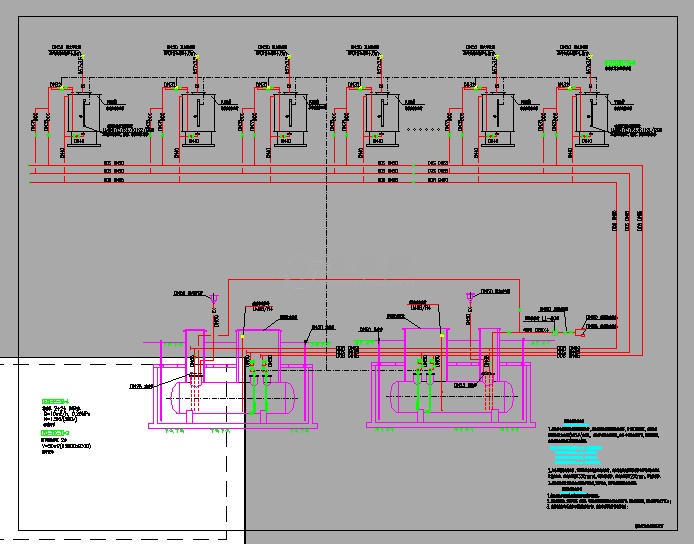Image resolution: width=694 pixels, height=544 pixels.
Task: Click the right funnel vent symbol above pumps
Action: point(469,297)
